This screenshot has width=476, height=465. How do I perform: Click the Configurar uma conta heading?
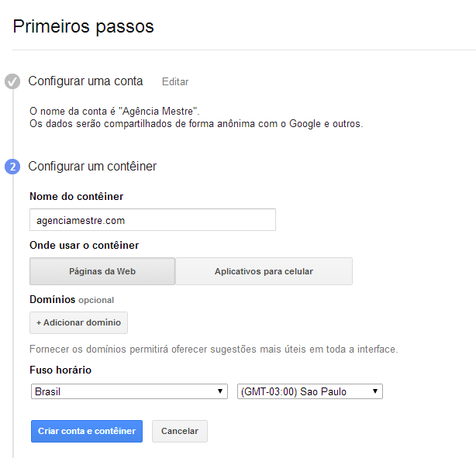click(x=85, y=81)
